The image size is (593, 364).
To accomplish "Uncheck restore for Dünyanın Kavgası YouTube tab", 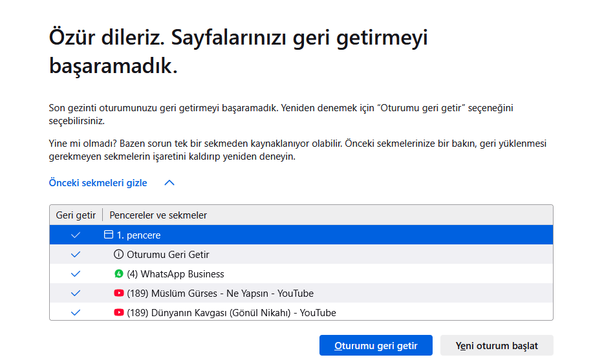I will pyautogui.click(x=76, y=312).
